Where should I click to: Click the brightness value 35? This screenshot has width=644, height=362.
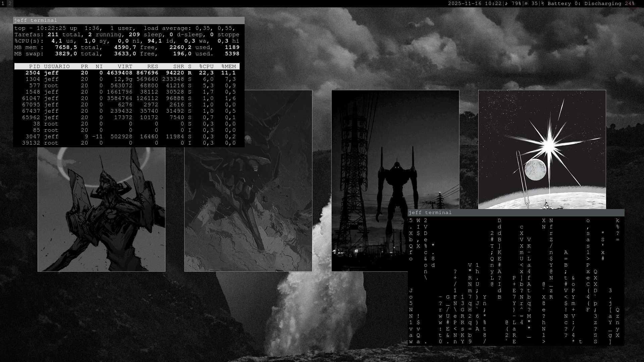534,4
